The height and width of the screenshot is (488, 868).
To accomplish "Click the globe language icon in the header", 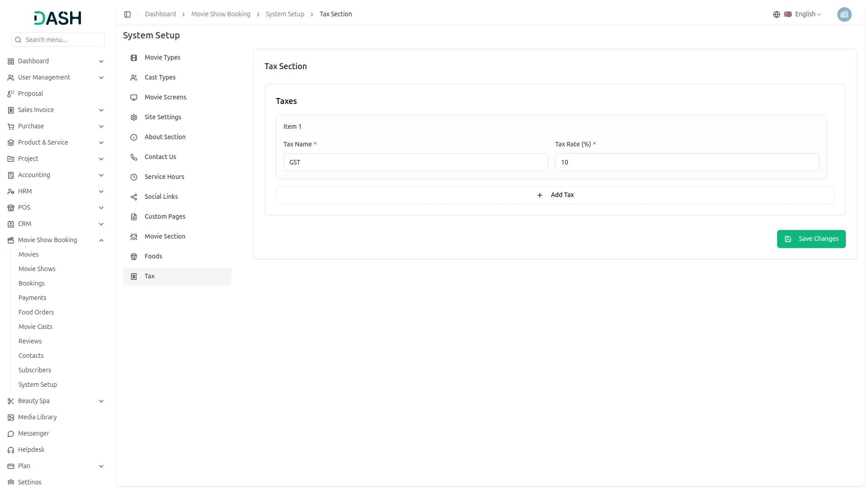I will point(776,14).
